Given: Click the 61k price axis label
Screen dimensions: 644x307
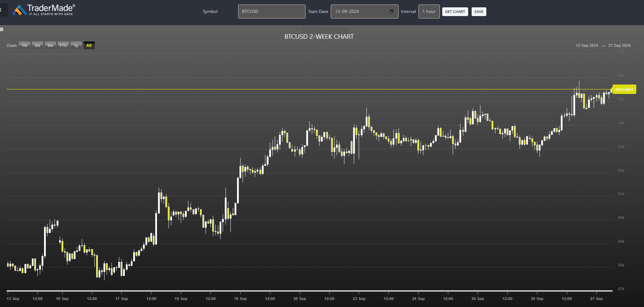Looking at the screenshot, I should tap(621, 194).
